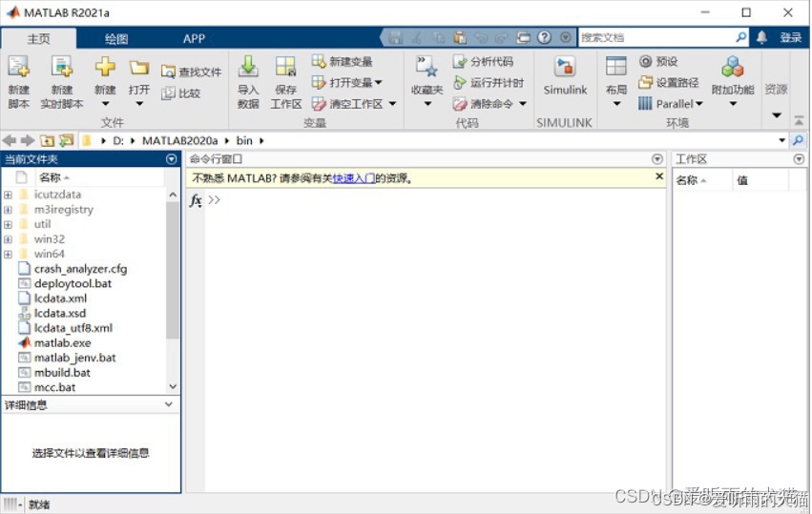Select file deploytool.bat
This screenshot has width=812, height=514.
[x=73, y=283]
